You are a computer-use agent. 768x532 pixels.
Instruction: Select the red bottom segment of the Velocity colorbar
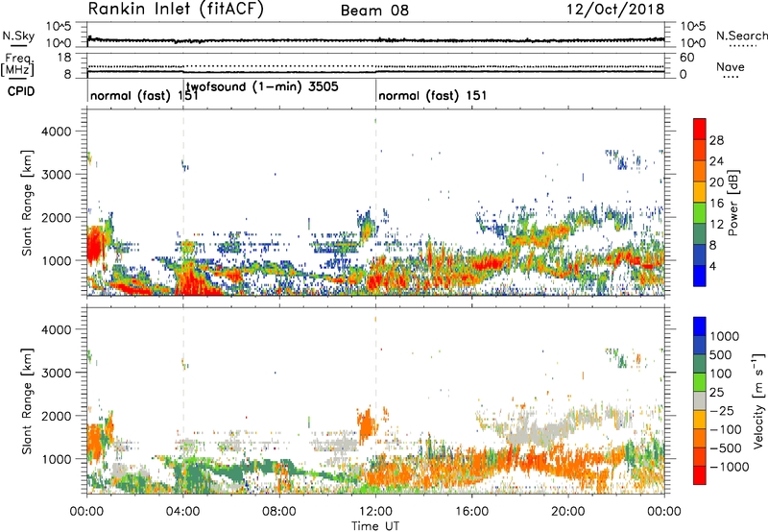700,475
